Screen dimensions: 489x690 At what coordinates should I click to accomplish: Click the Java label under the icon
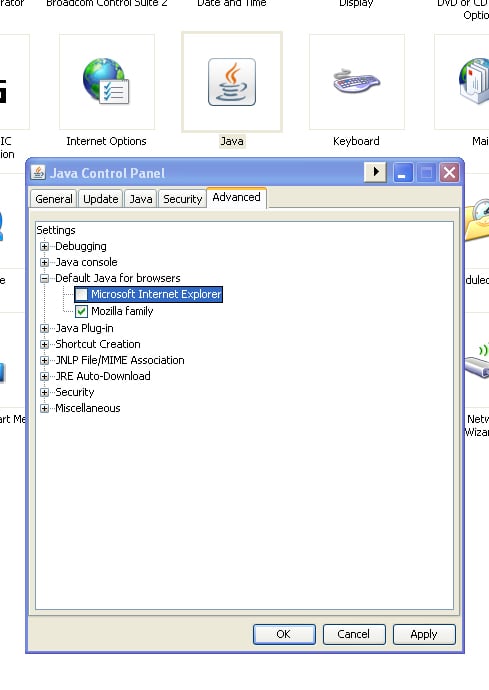click(x=232, y=141)
